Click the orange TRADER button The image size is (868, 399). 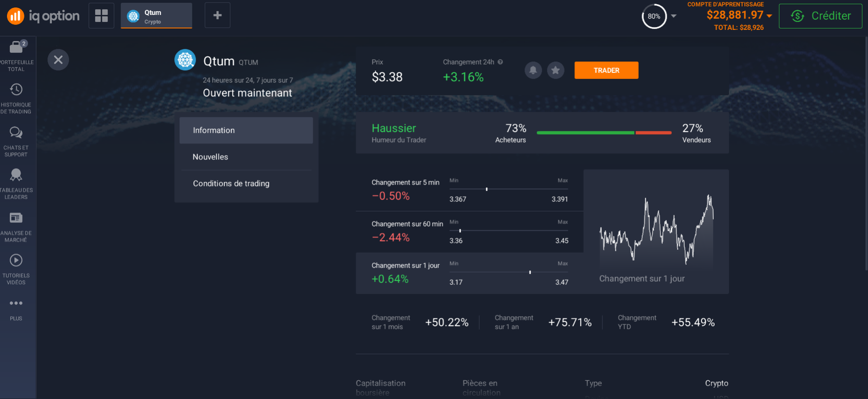click(606, 70)
